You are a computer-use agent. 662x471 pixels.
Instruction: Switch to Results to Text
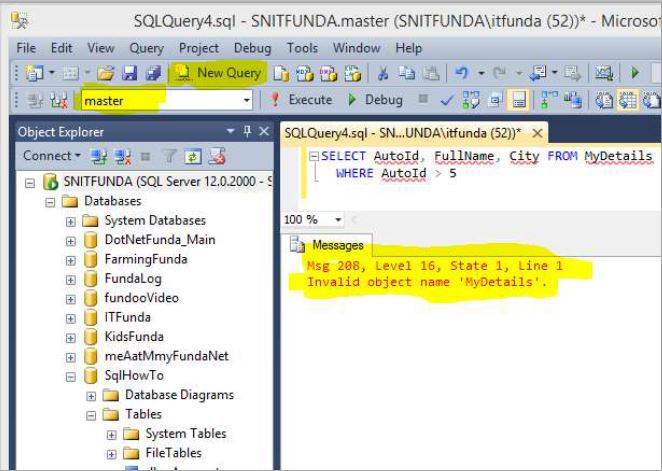[604, 100]
